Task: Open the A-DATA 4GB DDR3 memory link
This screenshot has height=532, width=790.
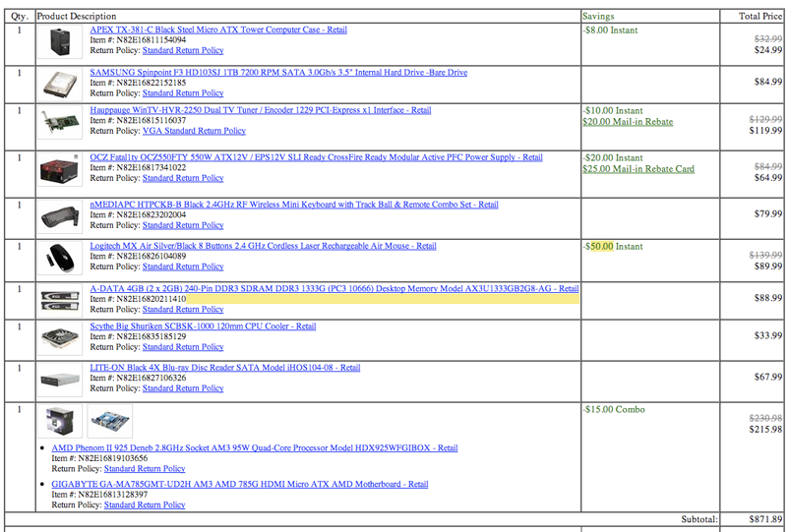Action: coord(334,289)
